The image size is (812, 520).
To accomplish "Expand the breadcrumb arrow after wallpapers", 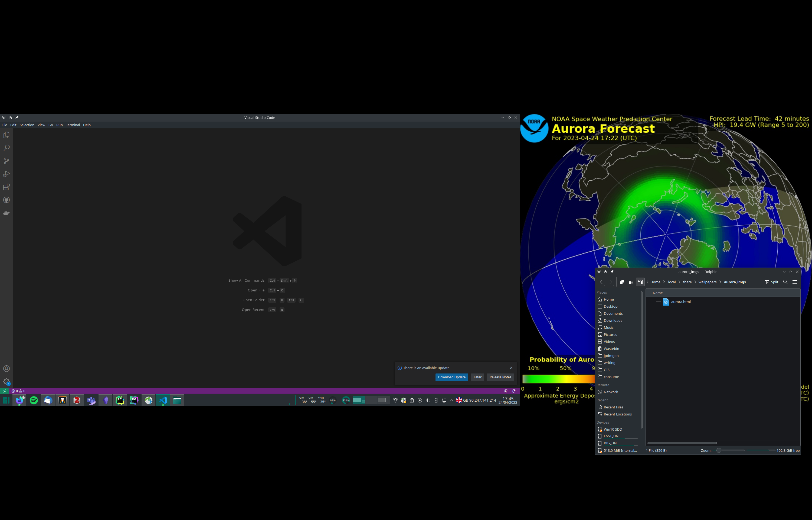I will tap(720, 282).
